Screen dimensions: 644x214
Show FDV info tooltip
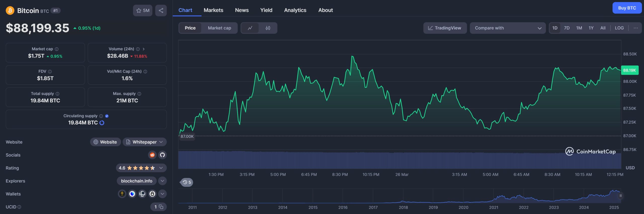[x=50, y=71]
